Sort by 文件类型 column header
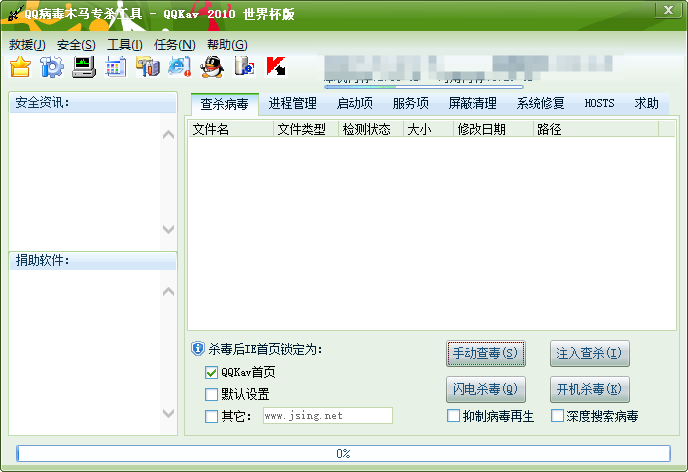 (x=306, y=129)
